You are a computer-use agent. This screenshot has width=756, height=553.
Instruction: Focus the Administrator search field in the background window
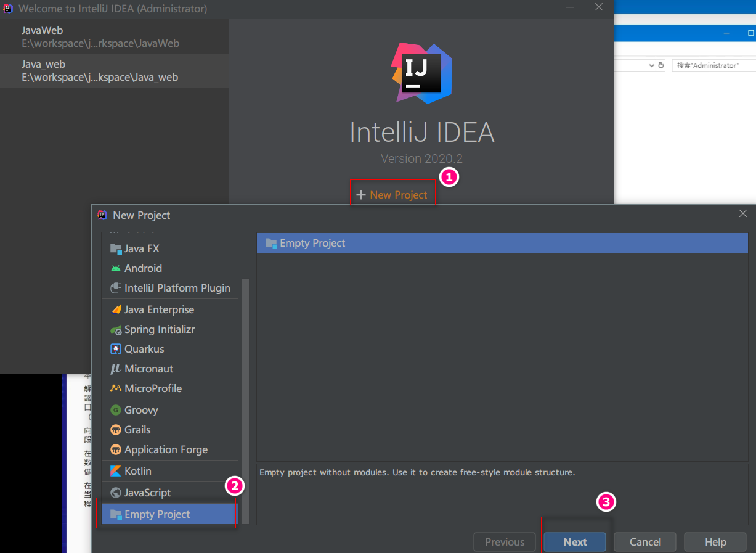pos(713,65)
